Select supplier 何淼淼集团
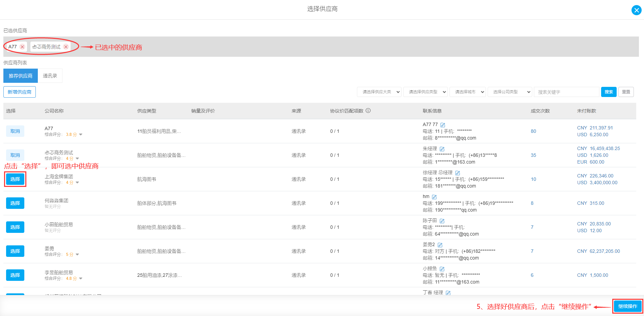644x316 pixels. click(x=15, y=203)
